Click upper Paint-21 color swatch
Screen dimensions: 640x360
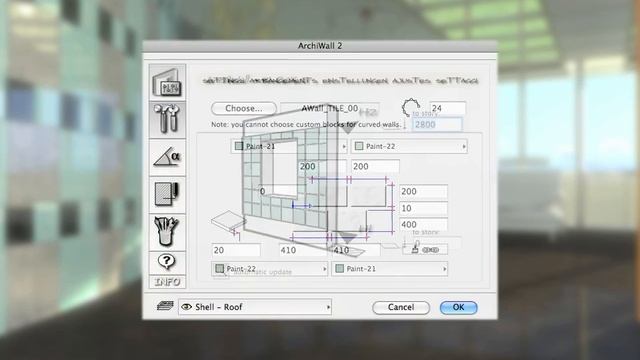click(x=239, y=146)
